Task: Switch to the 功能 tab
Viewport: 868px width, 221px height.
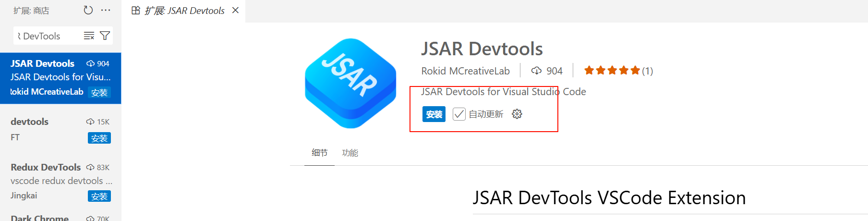Action: click(350, 153)
